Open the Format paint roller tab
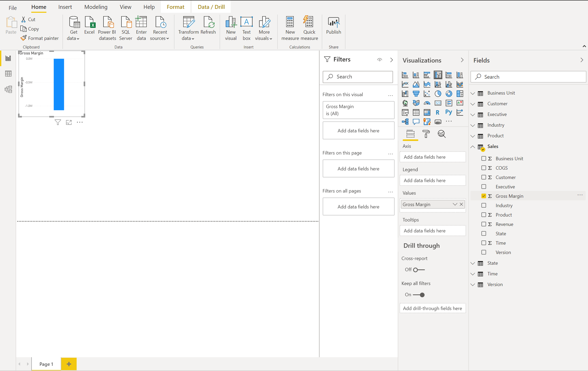 click(x=426, y=134)
